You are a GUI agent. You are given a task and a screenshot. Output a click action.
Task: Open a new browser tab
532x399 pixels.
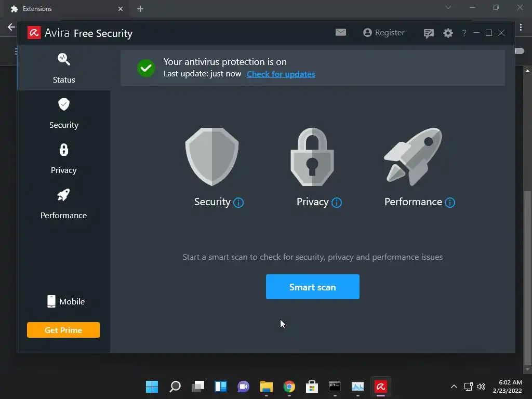pyautogui.click(x=140, y=9)
